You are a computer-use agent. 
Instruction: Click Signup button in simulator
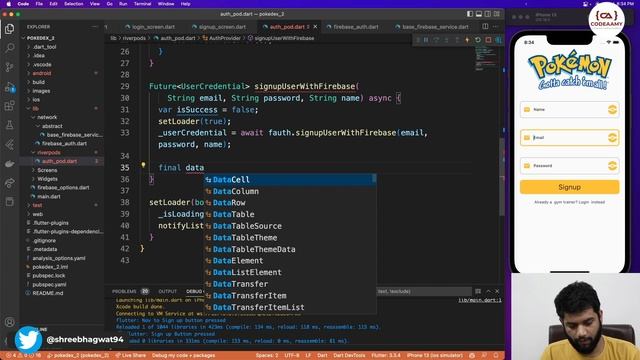(x=569, y=187)
